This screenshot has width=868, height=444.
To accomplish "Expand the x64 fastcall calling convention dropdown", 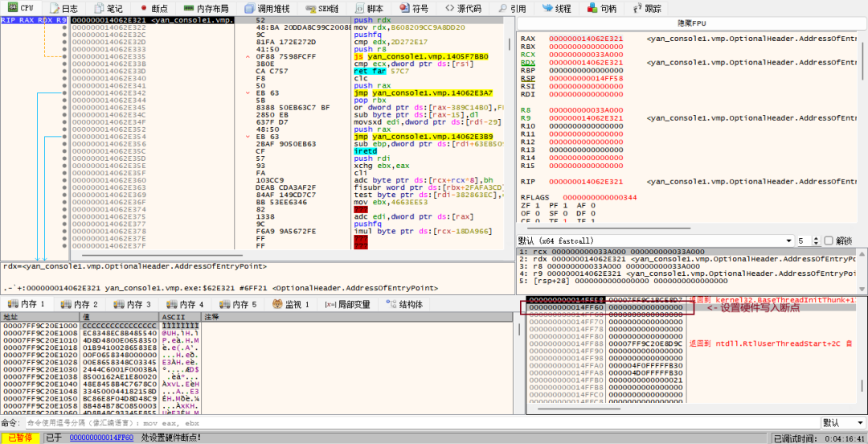I will click(788, 240).
